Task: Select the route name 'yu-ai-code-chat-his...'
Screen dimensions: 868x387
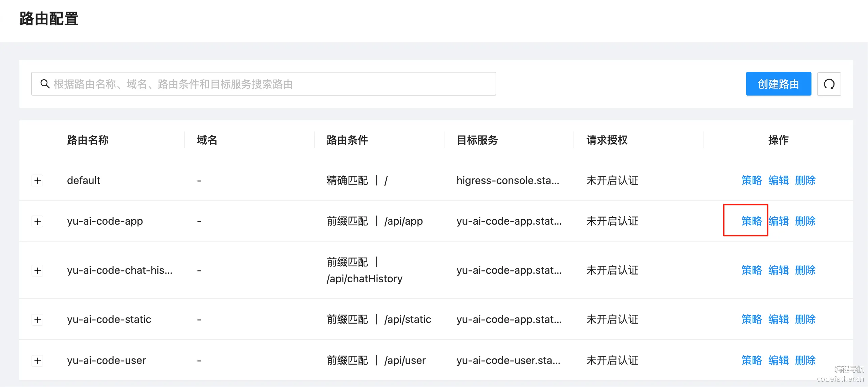Action: (120, 270)
